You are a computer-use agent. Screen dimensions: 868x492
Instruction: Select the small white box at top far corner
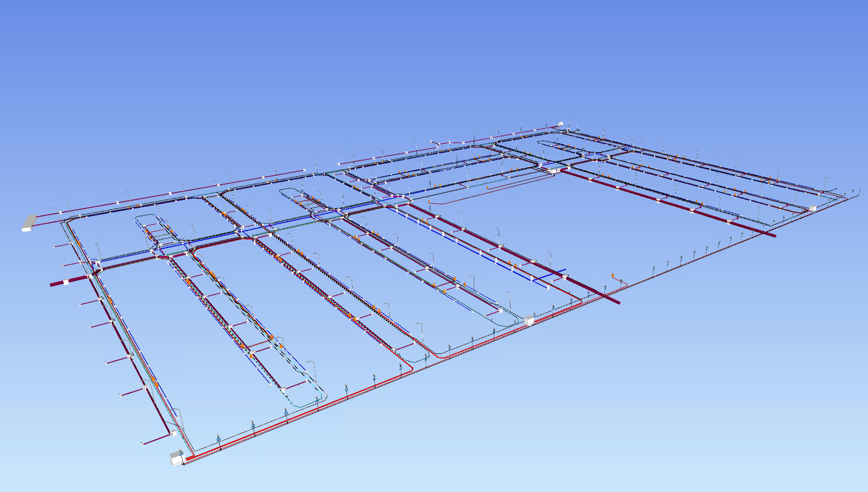[561, 123]
